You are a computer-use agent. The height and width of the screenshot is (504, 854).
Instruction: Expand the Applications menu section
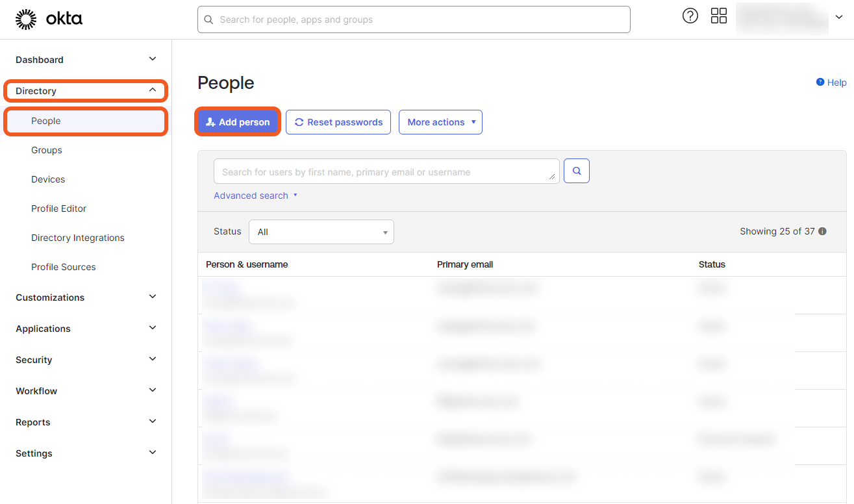click(153, 328)
